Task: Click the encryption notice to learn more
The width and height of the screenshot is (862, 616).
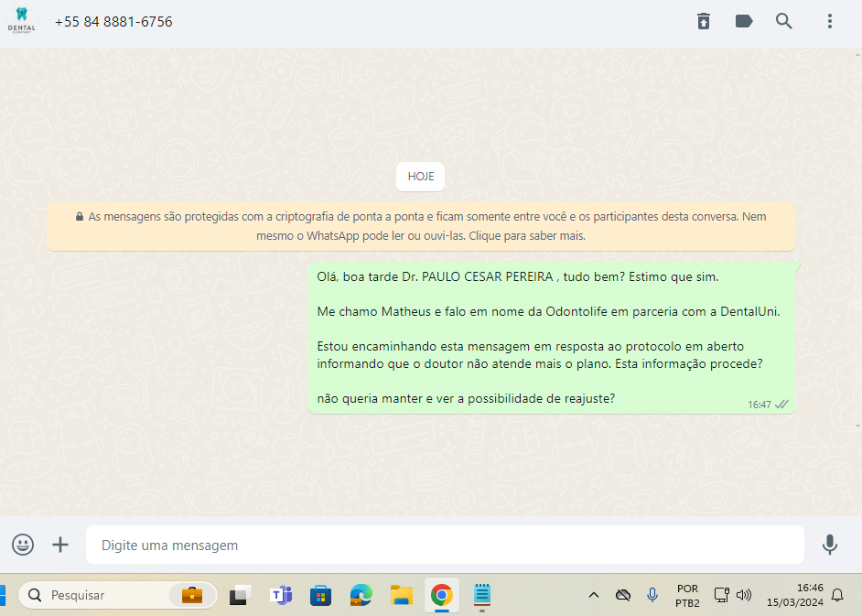Action: click(421, 226)
